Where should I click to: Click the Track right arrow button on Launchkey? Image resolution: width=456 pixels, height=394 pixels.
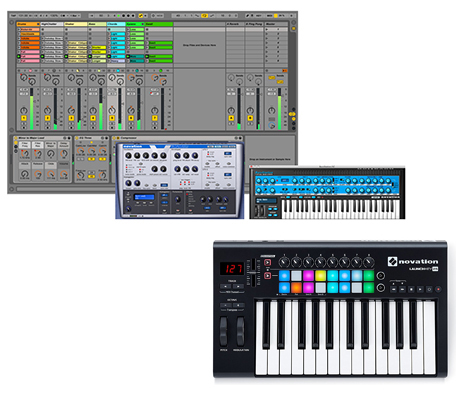pos(238,286)
